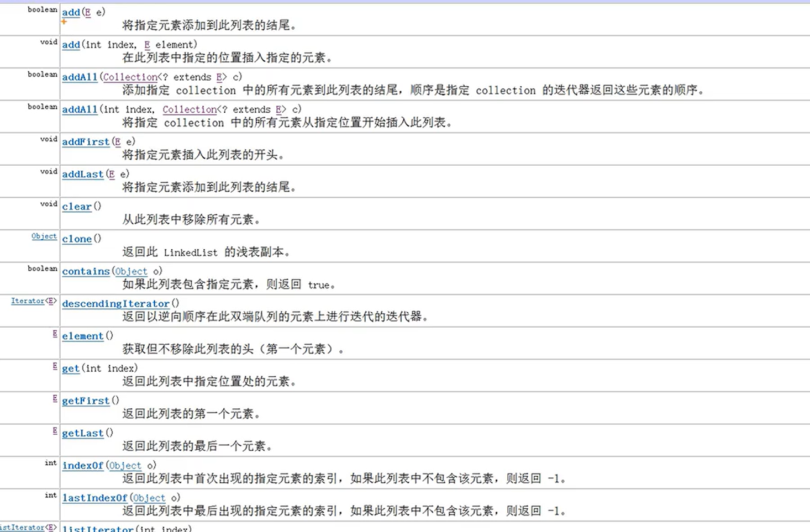The height and width of the screenshot is (532, 810).
Task: Click the E return type link of getFirst()
Action: click(x=55, y=398)
